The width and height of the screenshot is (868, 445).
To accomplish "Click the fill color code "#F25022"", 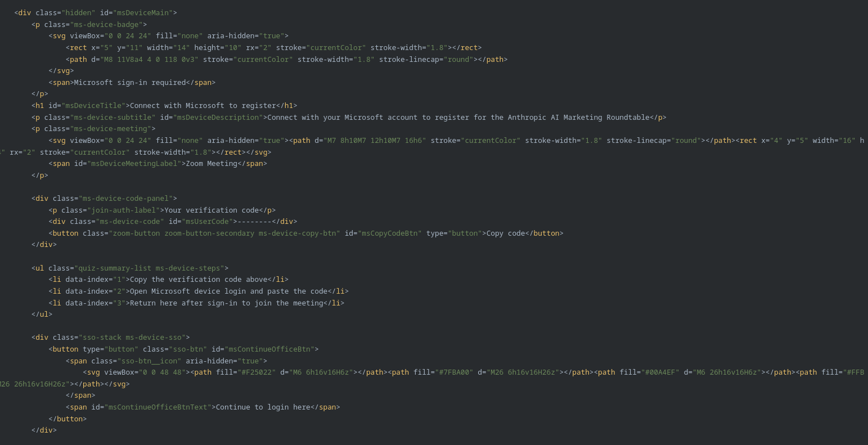I will point(257,372).
